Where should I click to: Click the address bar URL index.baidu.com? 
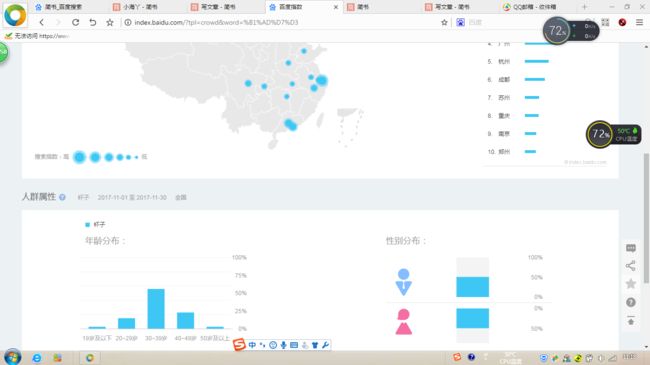point(216,22)
